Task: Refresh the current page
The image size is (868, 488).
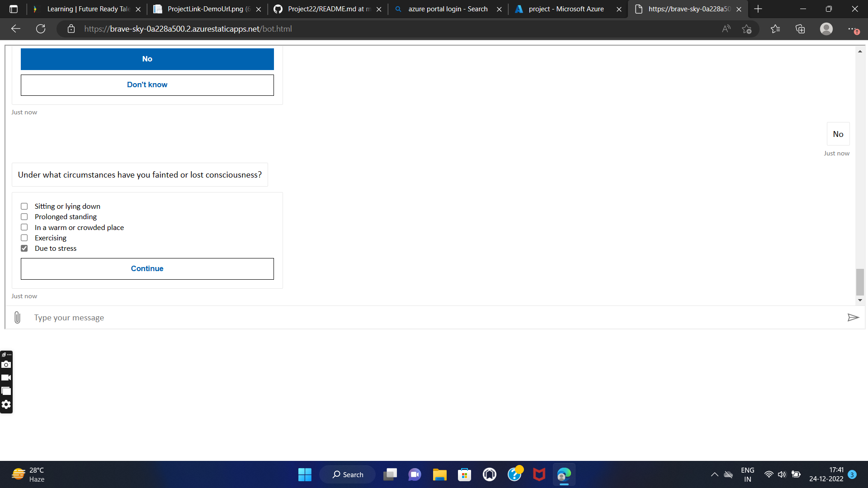Action: coord(41,29)
